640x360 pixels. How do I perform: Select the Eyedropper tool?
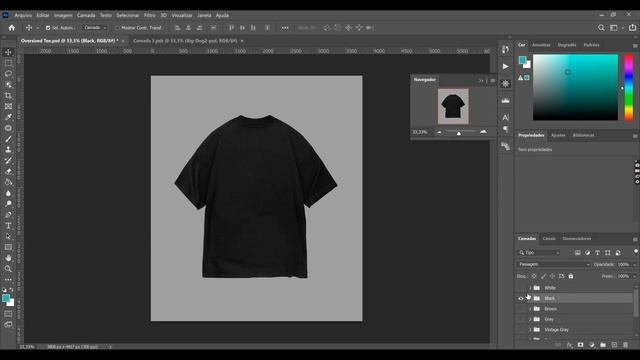pos(8,117)
